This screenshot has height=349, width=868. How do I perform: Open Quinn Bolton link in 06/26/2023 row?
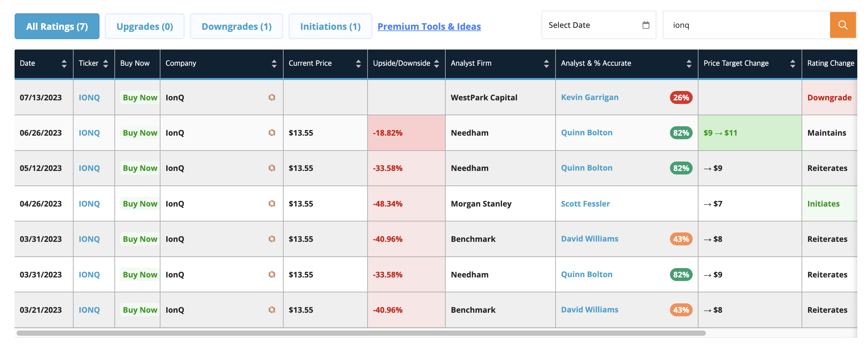(x=586, y=133)
